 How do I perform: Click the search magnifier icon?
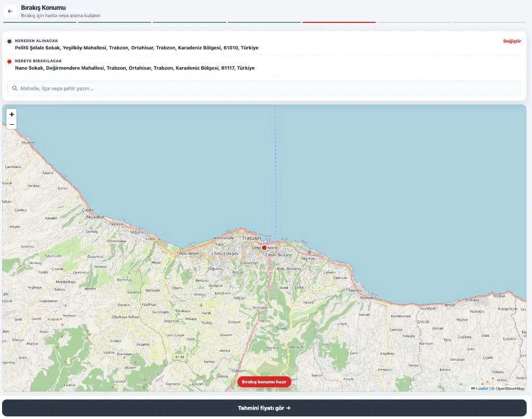click(15, 88)
